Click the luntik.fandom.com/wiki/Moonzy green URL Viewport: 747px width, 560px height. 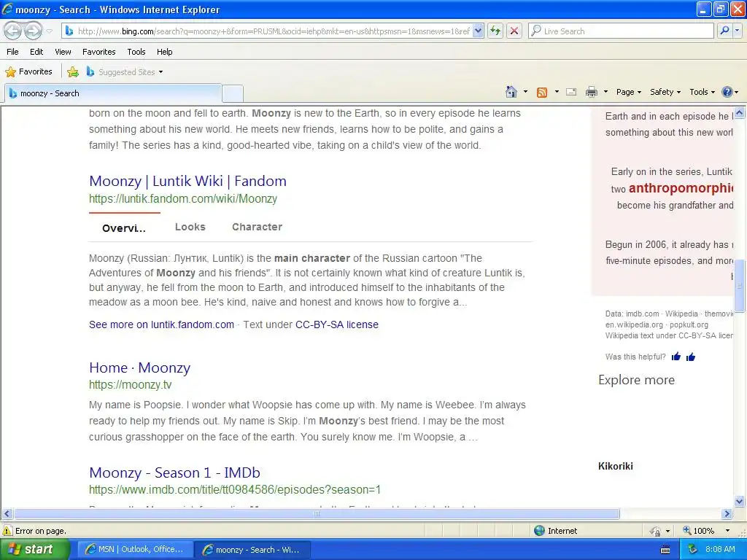[183, 198]
